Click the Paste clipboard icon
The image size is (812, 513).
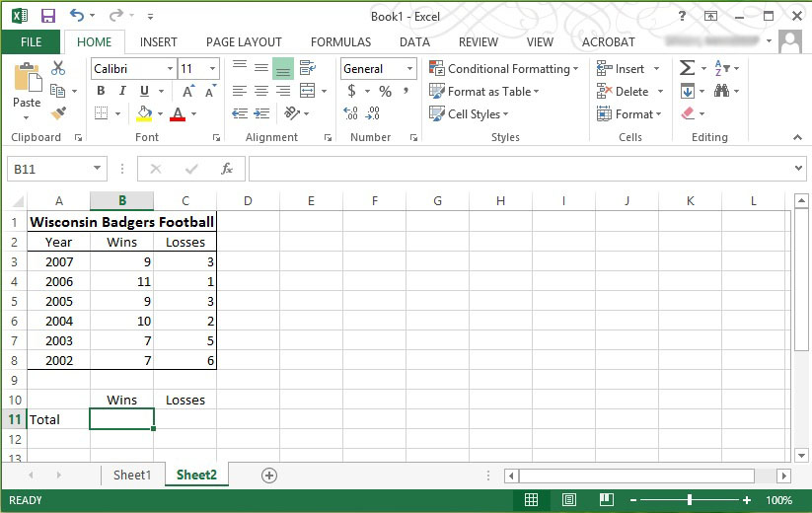click(x=27, y=78)
